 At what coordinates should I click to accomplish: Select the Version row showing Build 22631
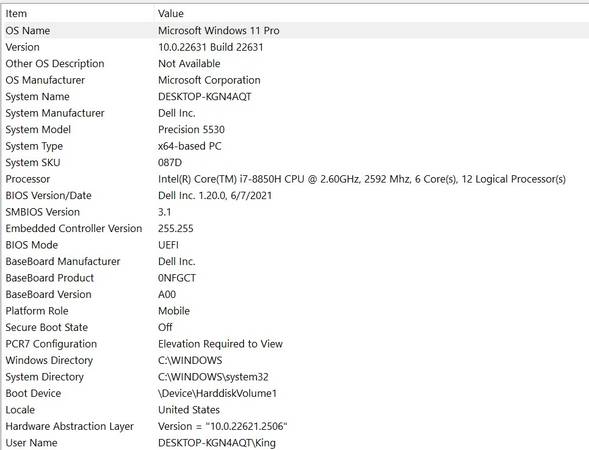click(295, 47)
